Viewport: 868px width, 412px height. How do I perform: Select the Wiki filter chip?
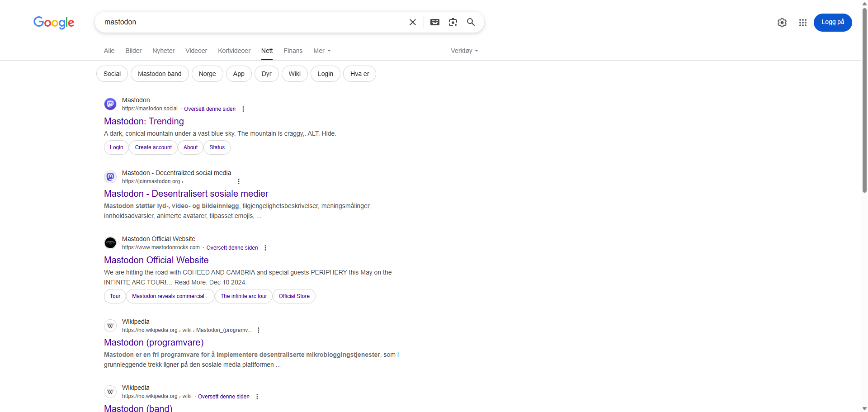pyautogui.click(x=295, y=74)
